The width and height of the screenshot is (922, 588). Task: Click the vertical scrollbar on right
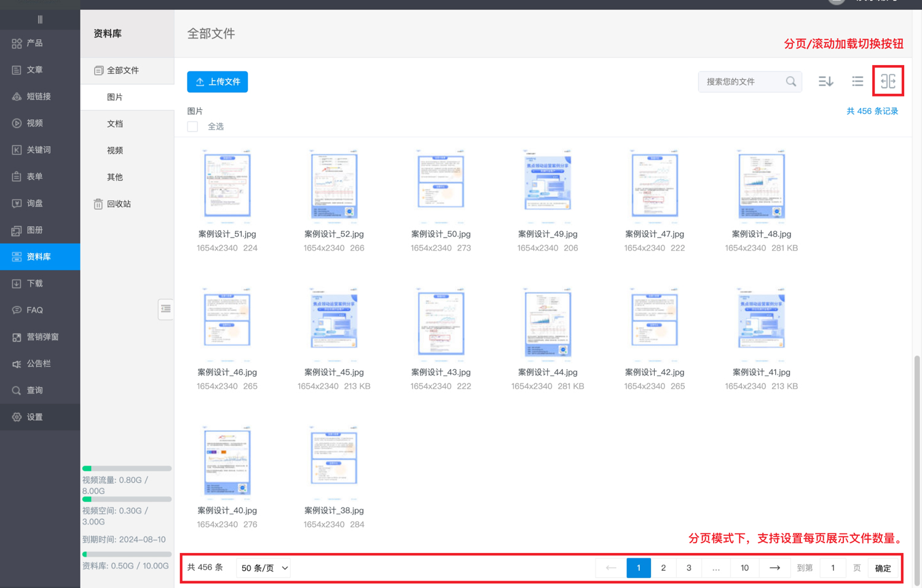[x=917, y=467]
